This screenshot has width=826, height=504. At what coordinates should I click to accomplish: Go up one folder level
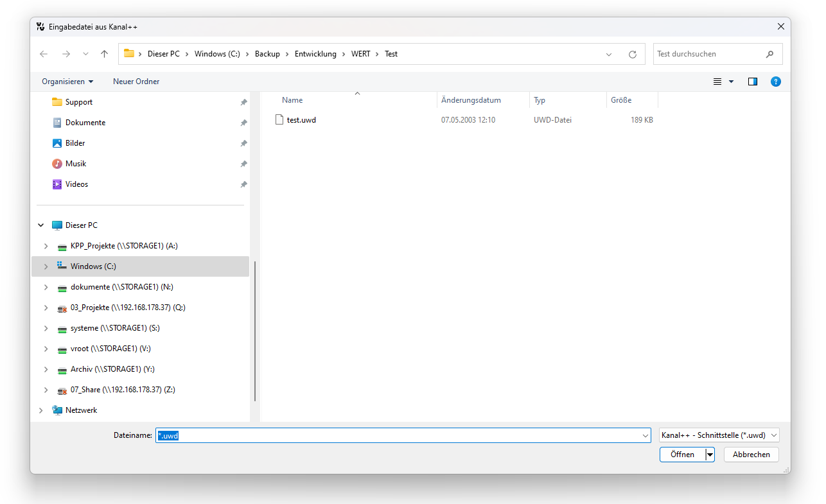pos(104,54)
